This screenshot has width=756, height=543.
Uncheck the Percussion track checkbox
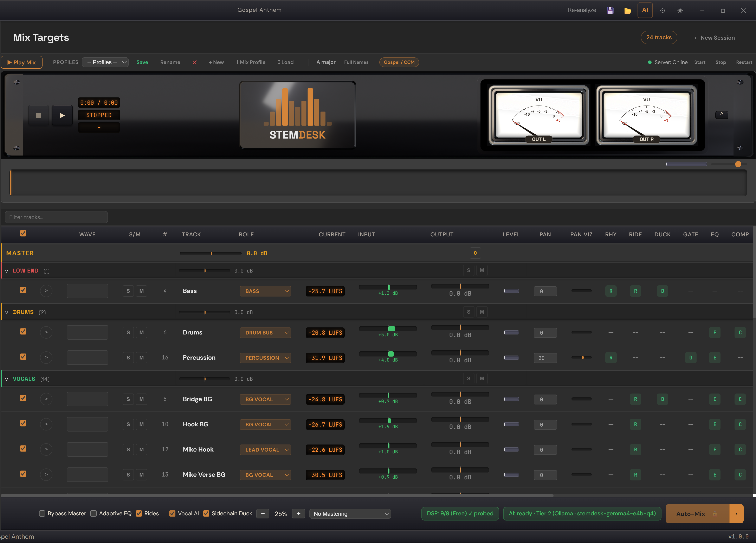pos(23,357)
